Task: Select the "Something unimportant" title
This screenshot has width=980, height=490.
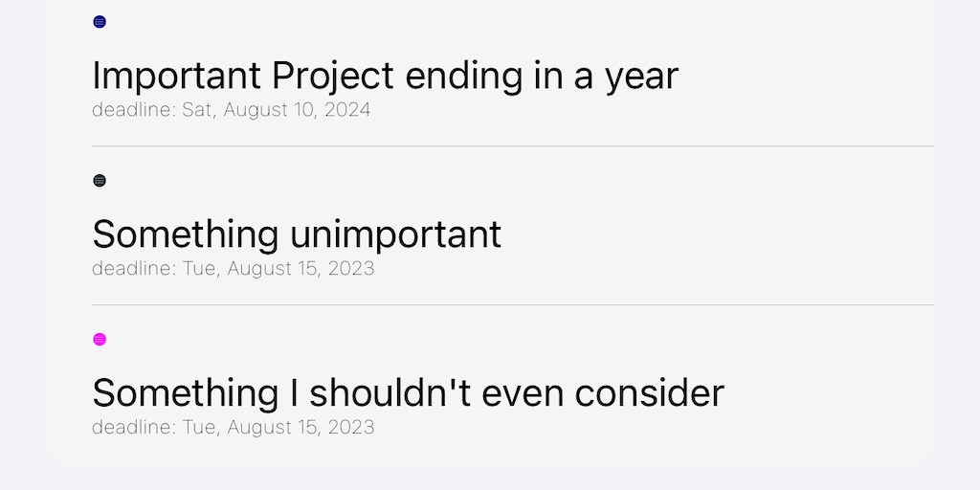Action: tap(297, 234)
